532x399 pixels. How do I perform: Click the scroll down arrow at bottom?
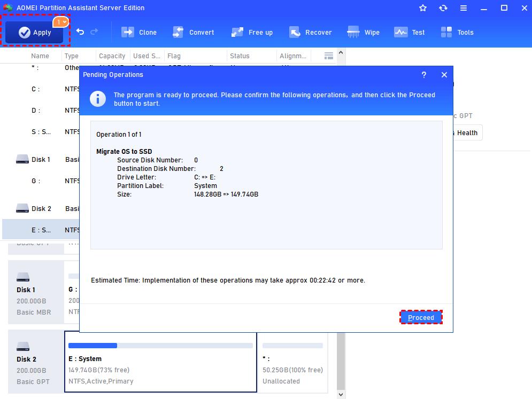[341, 395]
